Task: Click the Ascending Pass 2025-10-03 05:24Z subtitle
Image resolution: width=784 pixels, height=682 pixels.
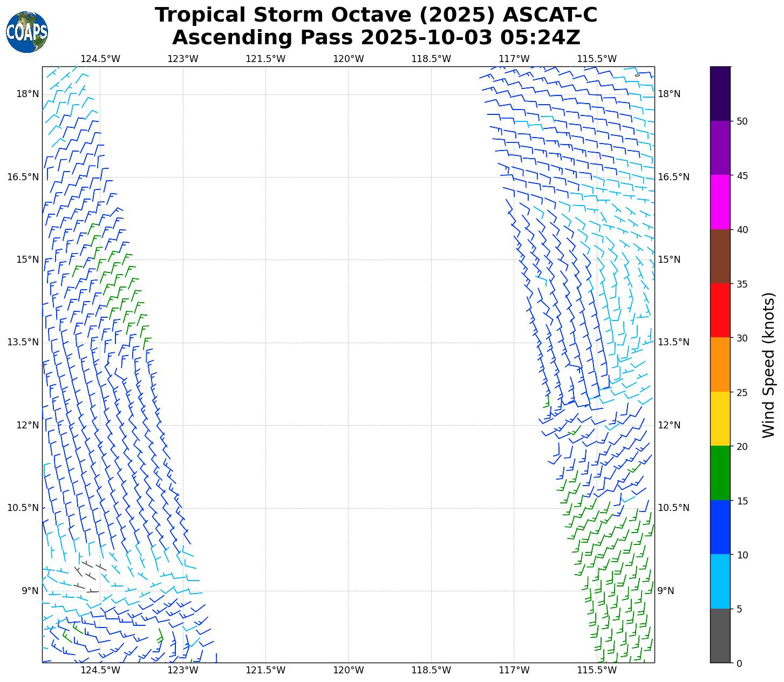Action: [x=376, y=38]
